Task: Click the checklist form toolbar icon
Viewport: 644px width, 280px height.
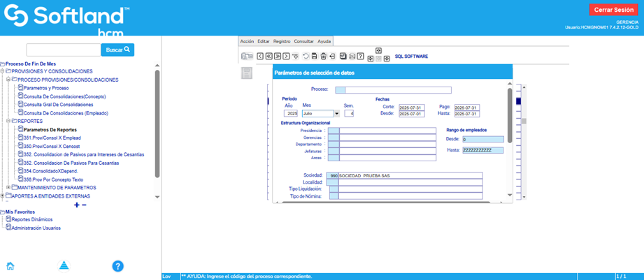Action: click(x=343, y=56)
